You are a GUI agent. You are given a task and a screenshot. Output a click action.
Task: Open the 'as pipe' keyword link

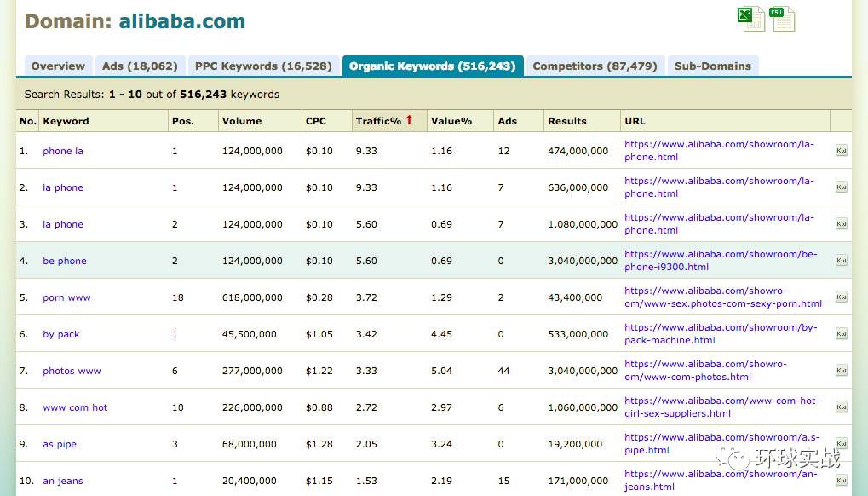[60, 443]
